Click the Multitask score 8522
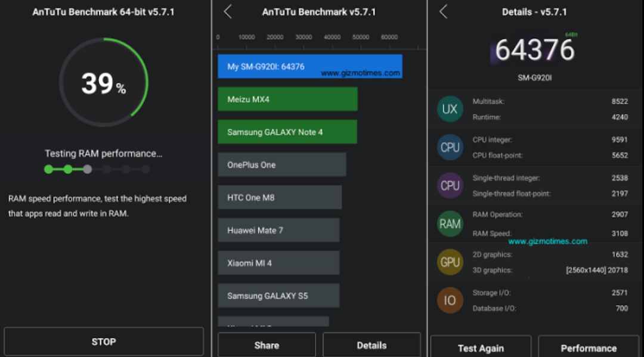 [x=620, y=101]
